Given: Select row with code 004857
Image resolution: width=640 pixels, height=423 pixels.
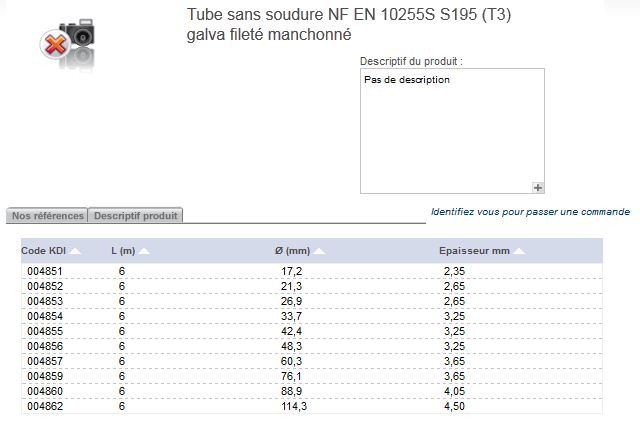Looking at the screenshot, I should pos(312,361).
